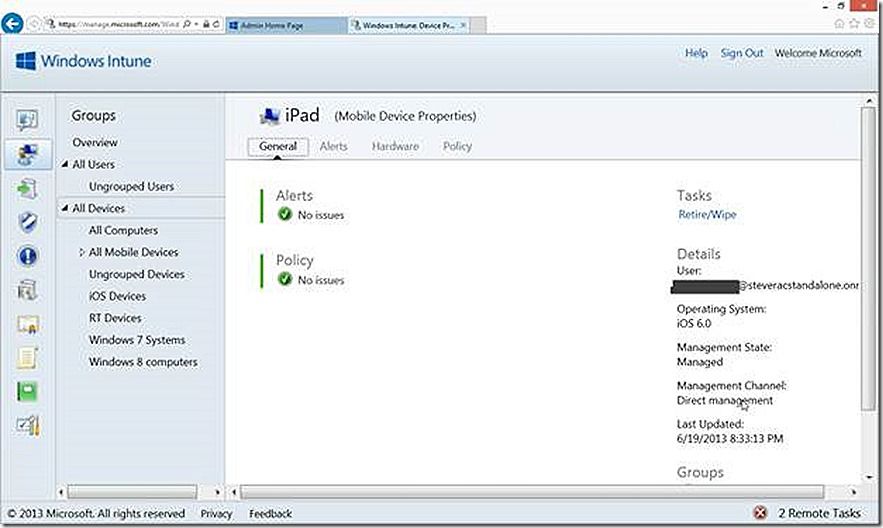Select the General tab
Viewport: 883px width, 528px height.
(278, 146)
